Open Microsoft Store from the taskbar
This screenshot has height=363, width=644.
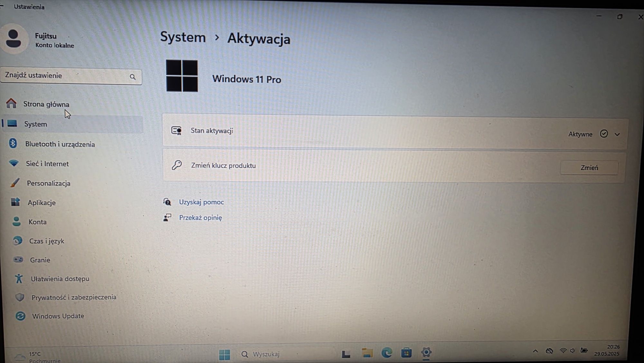click(x=406, y=353)
